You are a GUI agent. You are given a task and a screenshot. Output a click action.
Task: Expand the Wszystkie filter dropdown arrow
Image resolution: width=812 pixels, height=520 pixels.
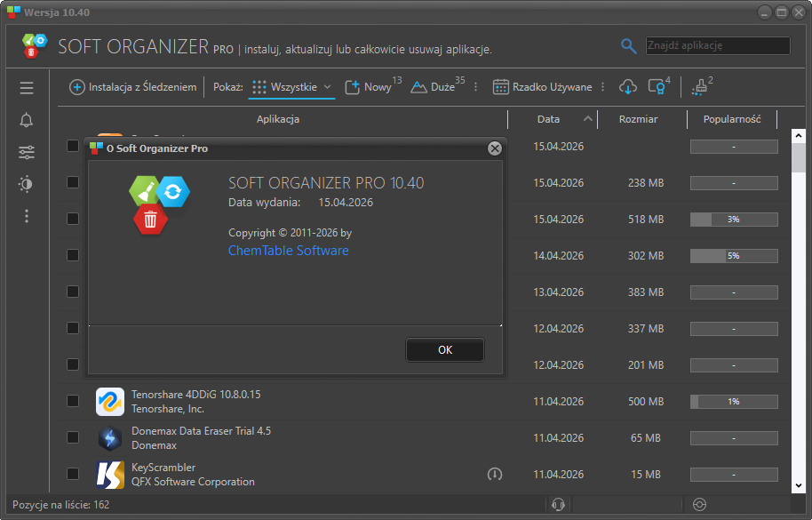327,87
